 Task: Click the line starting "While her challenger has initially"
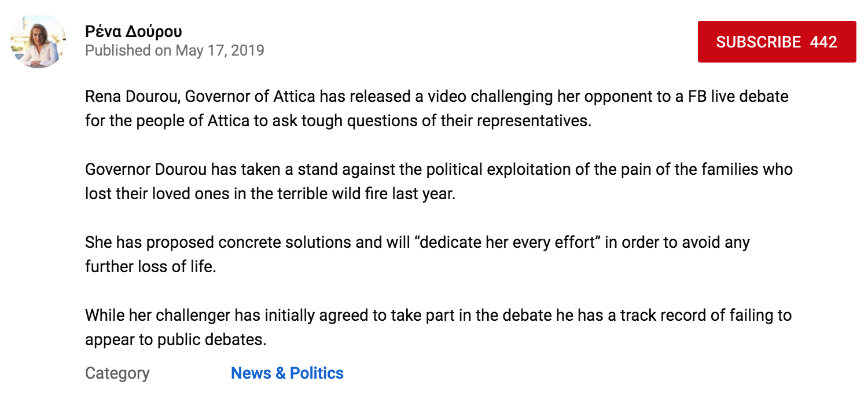click(438, 316)
